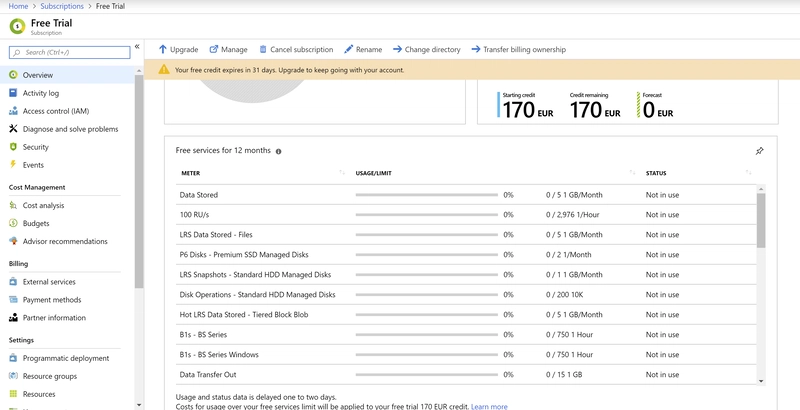Click the Home breadcrumb link
The image size is (800, 410).
pos(18,6)
